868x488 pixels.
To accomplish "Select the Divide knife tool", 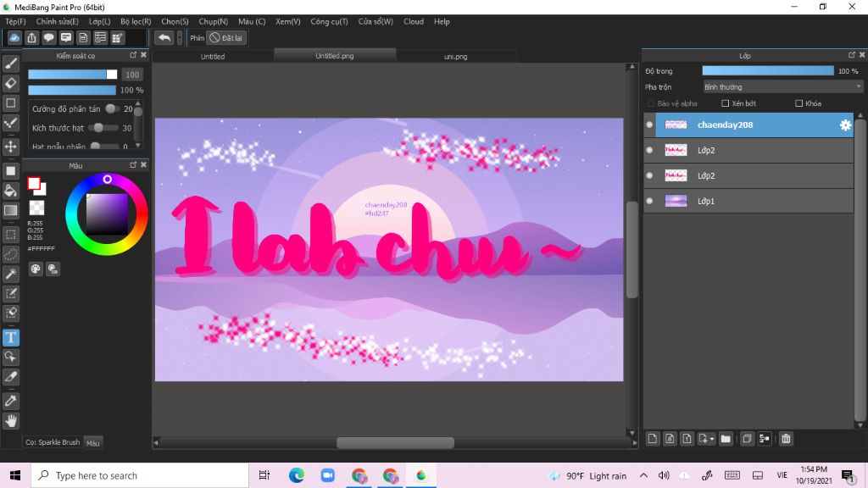I will click(x=10, y=377).
